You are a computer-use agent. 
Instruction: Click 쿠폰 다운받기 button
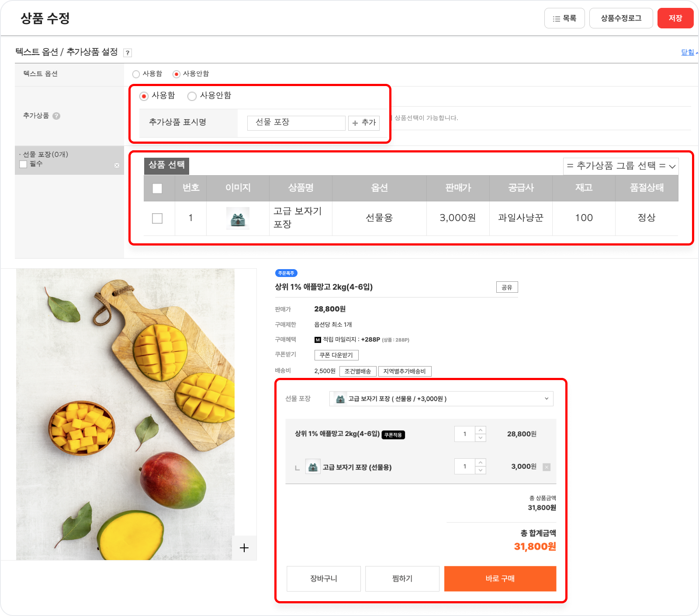click(336, 355)
